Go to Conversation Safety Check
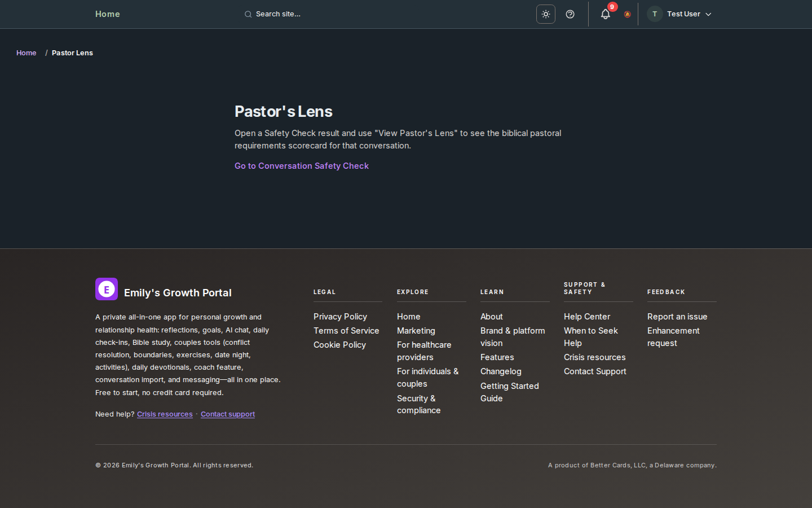Image resolution: width=812 pixels, height=508 pixels. coord(302,165)
